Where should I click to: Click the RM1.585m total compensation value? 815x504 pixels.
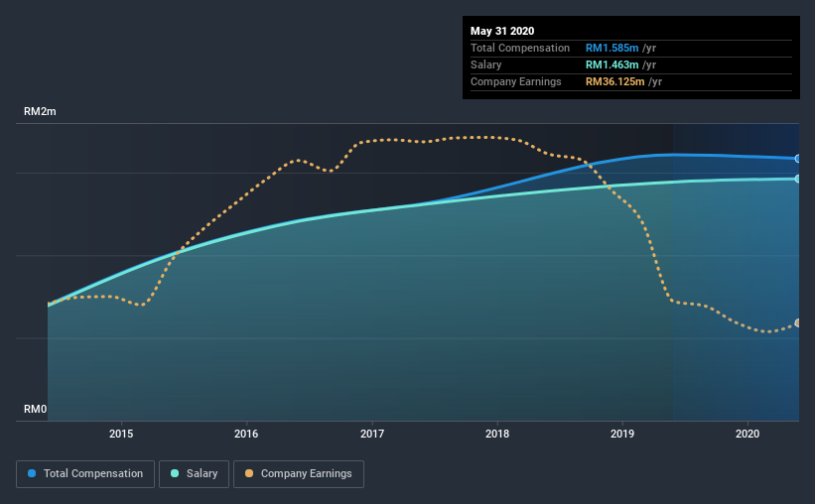click(x=611, y=48)
